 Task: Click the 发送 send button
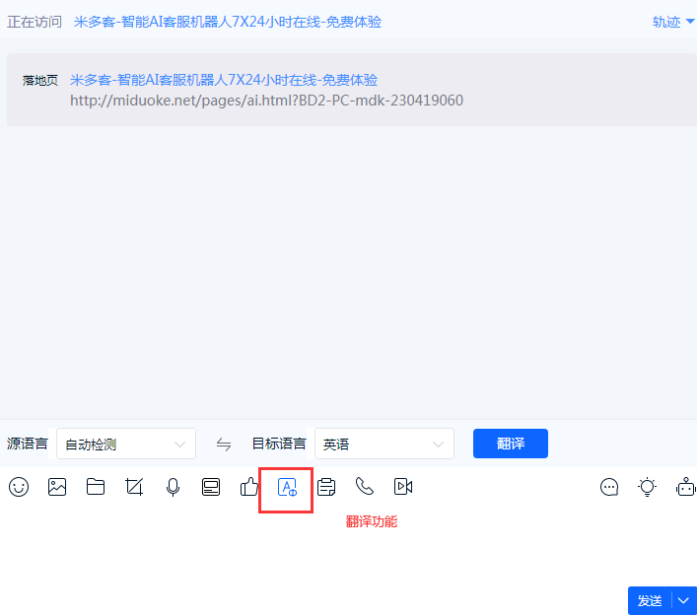[x=650, y=601]
